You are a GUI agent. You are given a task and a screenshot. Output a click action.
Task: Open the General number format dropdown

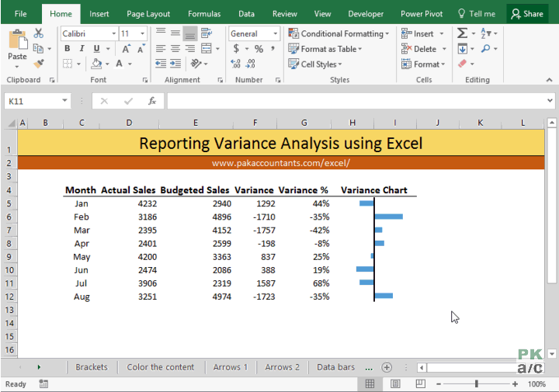[275, 33]
